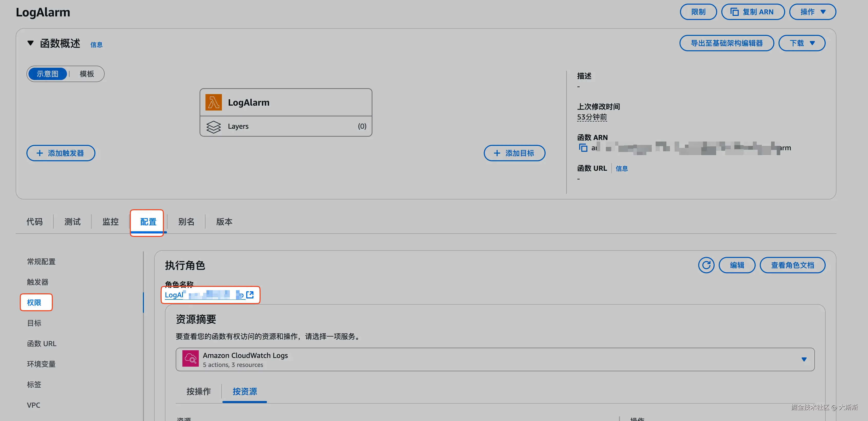Collapse the 函数概述 section
868x421 pixels.
(x=31, y=43)
